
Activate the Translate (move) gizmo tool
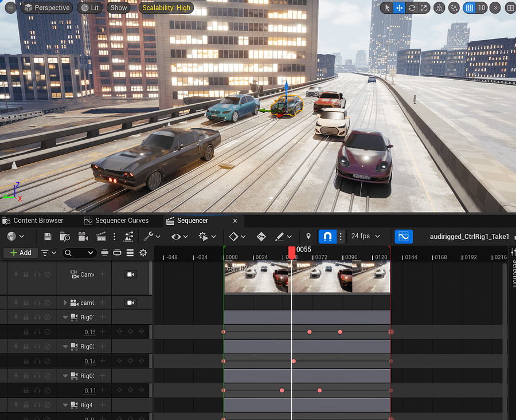pyautogui.click(x=400, y=7)
